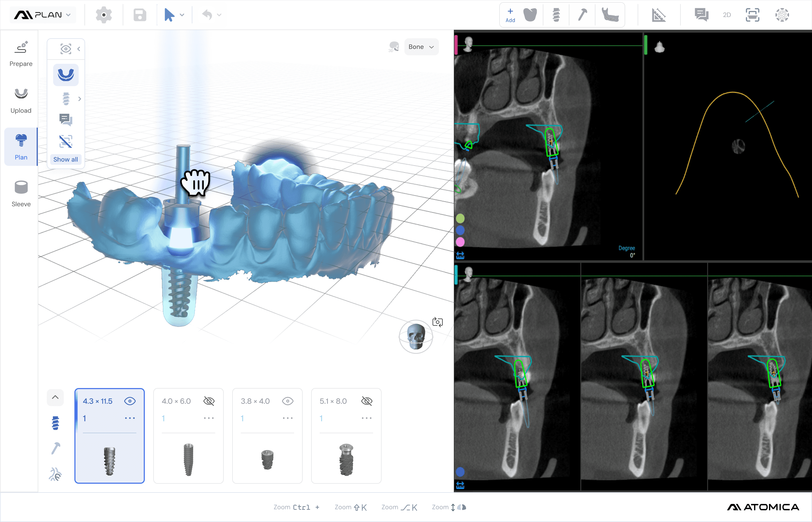Screen dimensions: 812x522
Task: Click the screenshot camera icon near skull
Action: [437, 322]
